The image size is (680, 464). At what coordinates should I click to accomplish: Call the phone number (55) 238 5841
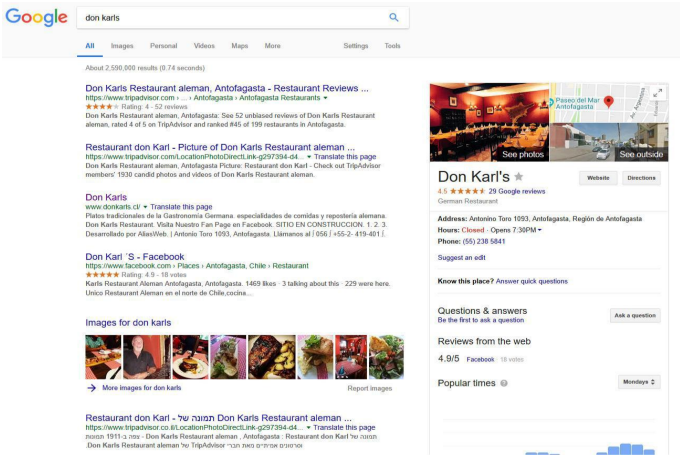484,242
